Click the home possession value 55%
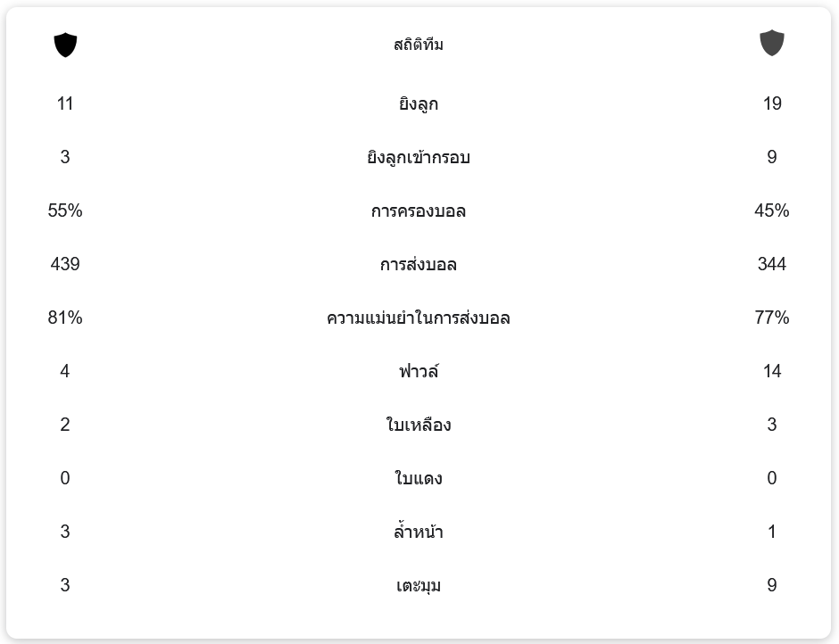839x644 pixels. click(65, 211)
